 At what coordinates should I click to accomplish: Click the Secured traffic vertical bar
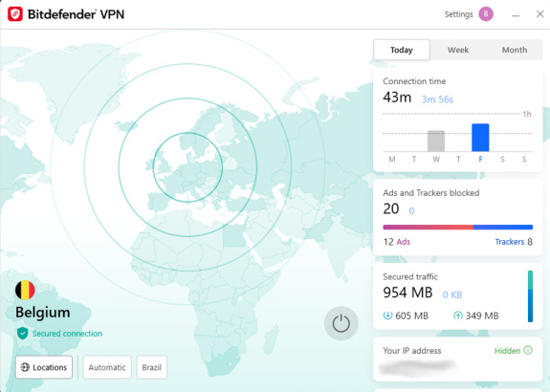(x=530, y=296)
